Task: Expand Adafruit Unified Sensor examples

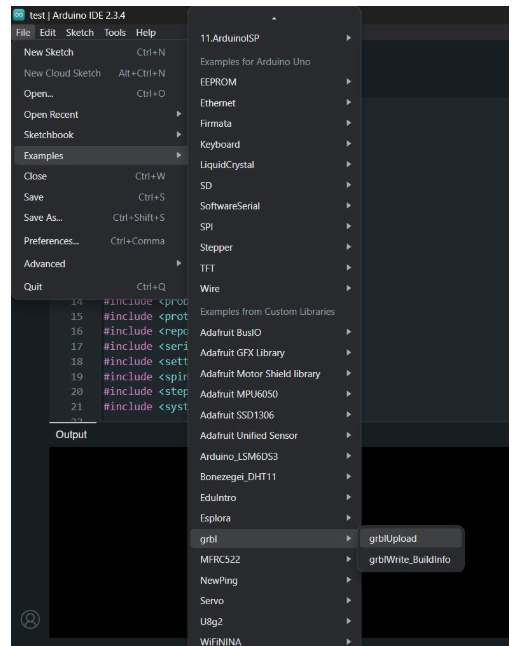Action: click(274, 435)
